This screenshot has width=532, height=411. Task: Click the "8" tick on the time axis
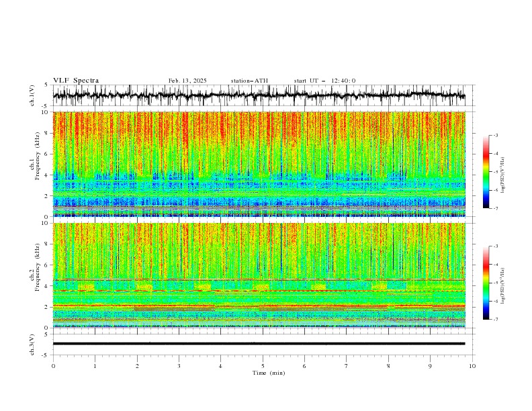point(388,366)
